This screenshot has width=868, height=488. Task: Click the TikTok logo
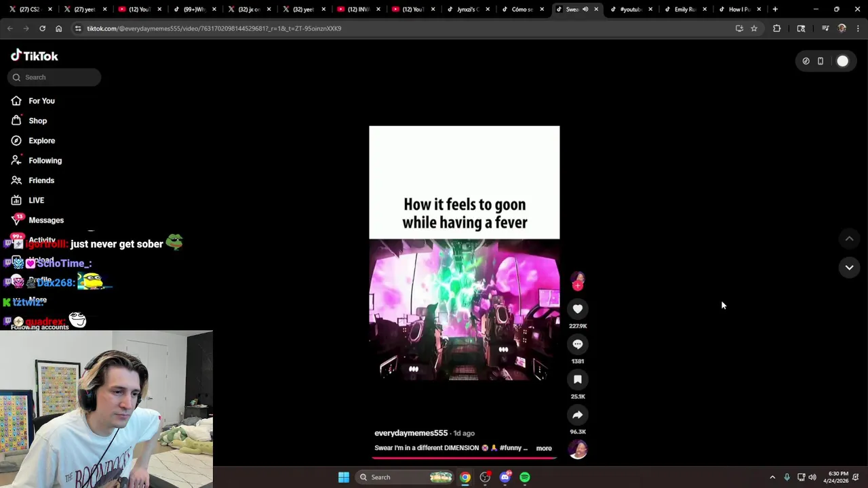35,56
